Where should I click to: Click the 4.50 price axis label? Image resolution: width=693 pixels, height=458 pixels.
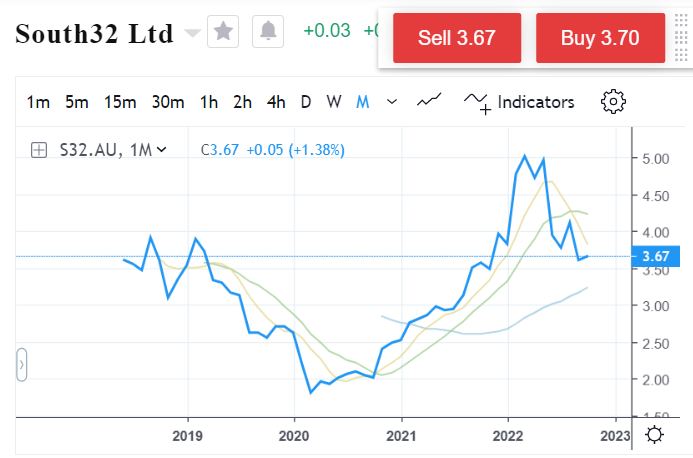(655, 196)
